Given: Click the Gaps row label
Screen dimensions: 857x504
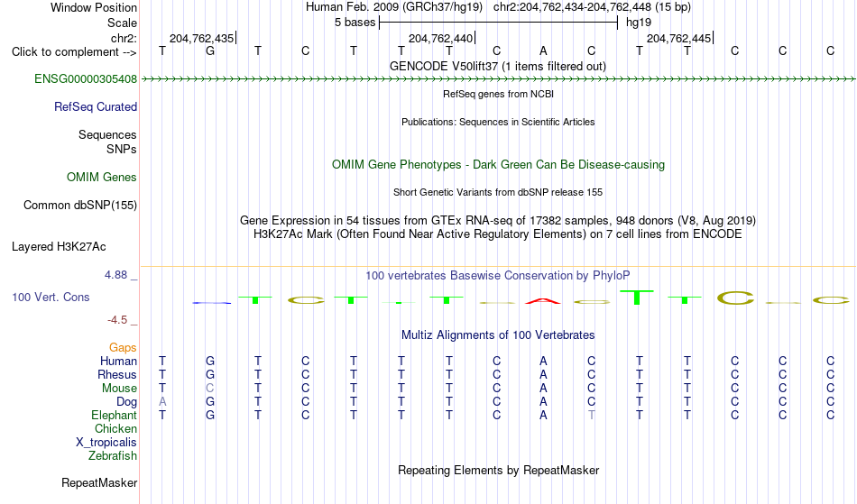Looking at the screenshot, I should tap(123, 348).
